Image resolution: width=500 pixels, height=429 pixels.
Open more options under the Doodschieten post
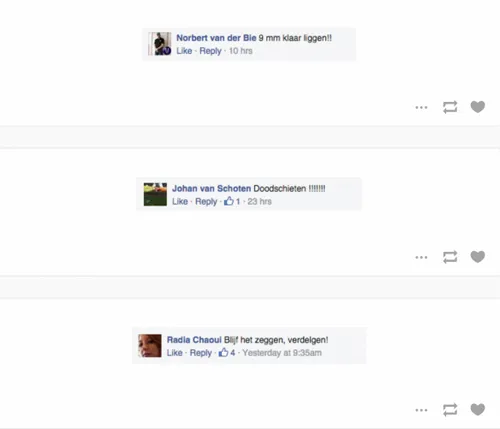pos(421,257)
